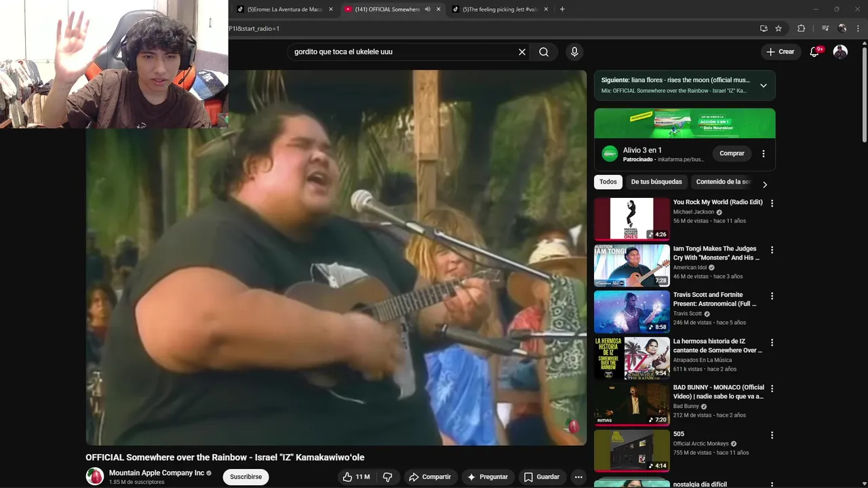This screenshot has height=488, width=868.
Task: Open more actions three-dot menu under video
Action: (x=578, y=477)
